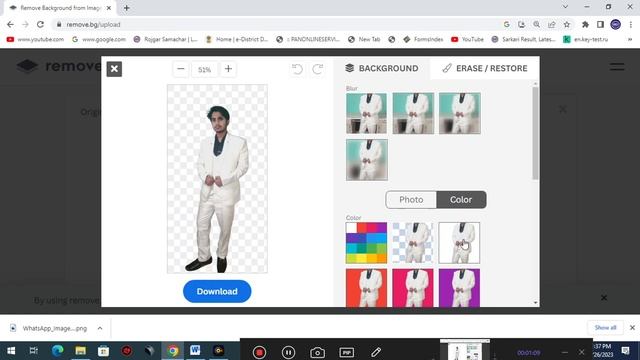Click the panel scroll down arrow
Viewport: 640px width, 360px height.
tap(536, 302)
